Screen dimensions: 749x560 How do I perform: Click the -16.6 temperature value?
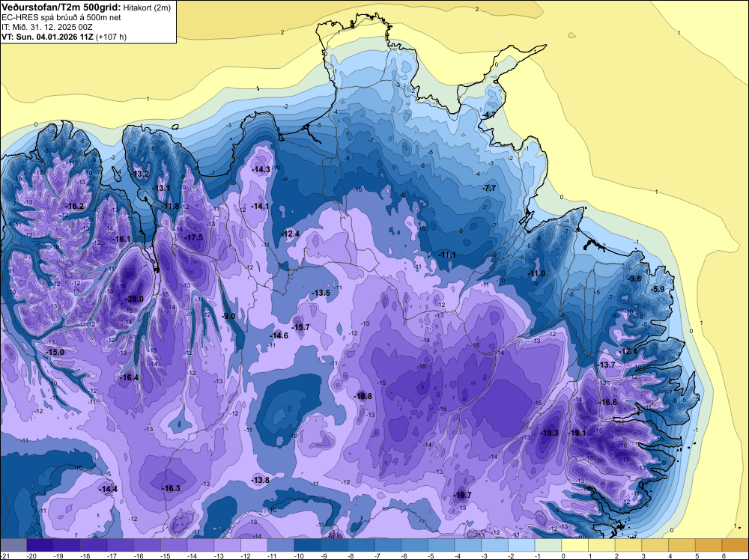tap(608, 403)
